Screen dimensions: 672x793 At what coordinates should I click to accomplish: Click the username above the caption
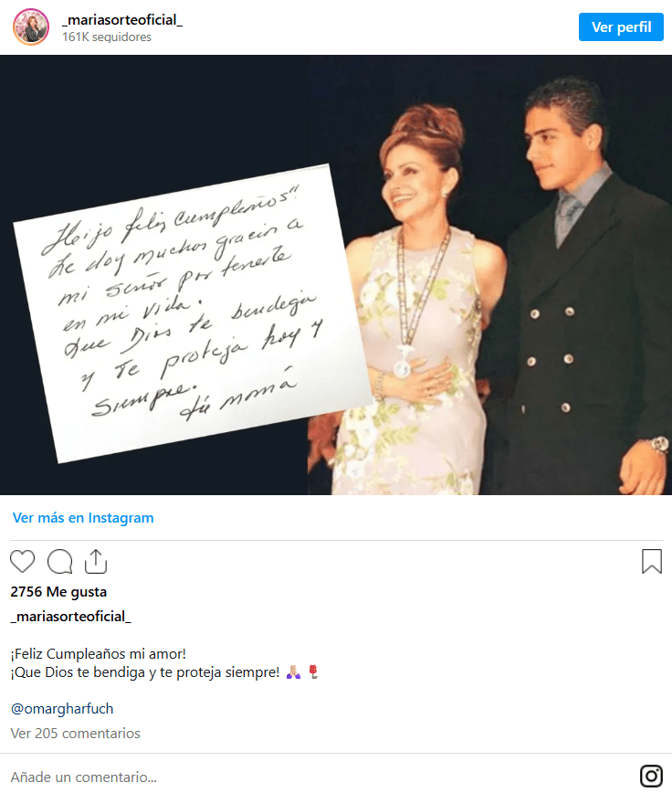(70, 617)
